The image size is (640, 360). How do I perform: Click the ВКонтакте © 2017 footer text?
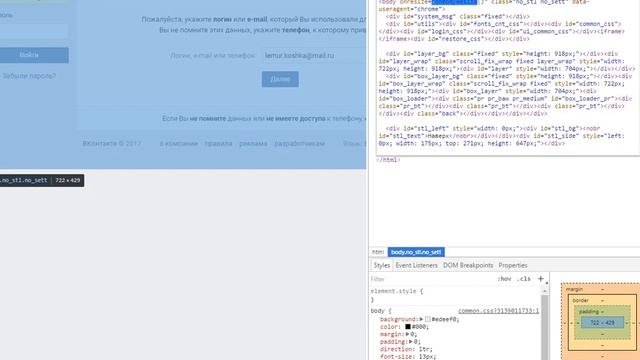111,144
